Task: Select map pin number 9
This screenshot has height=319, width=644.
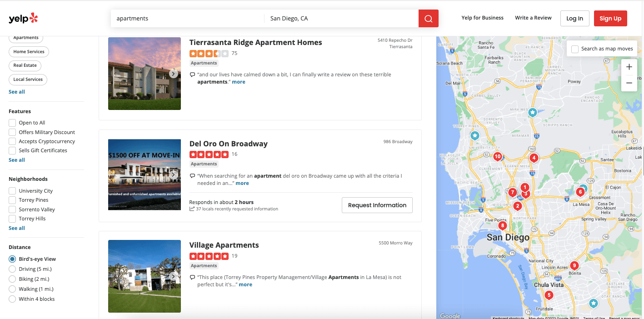Action: click(574, 265)
